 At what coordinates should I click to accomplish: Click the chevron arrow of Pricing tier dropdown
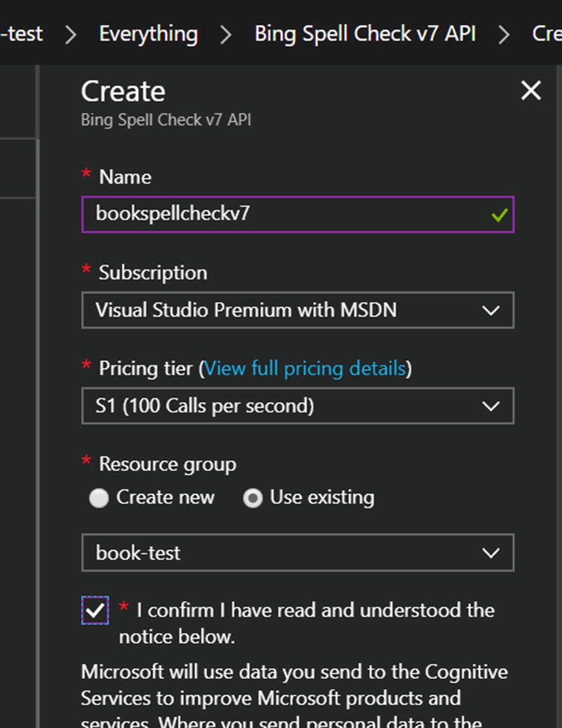(491, 406)
